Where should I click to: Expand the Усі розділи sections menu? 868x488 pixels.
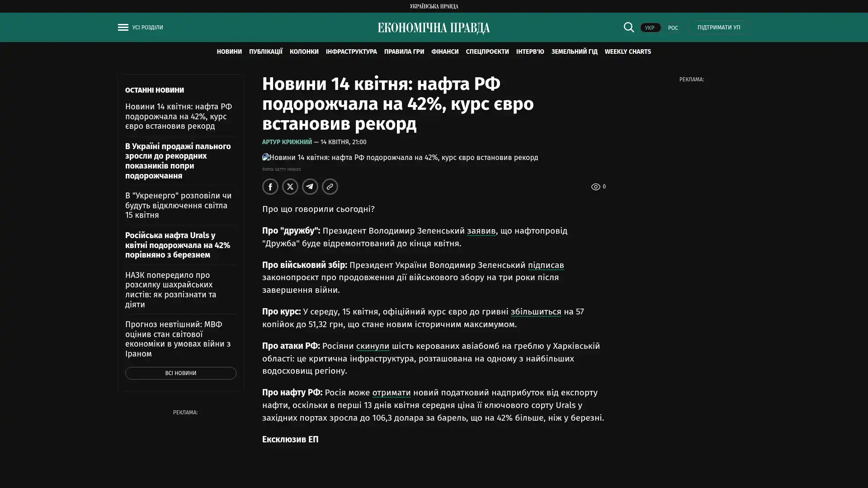pos(147,28)
